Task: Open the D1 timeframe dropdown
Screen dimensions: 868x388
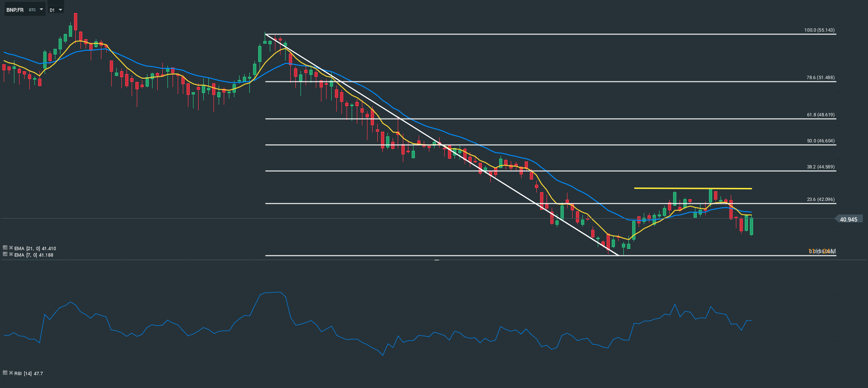Action: coord(56,9)
